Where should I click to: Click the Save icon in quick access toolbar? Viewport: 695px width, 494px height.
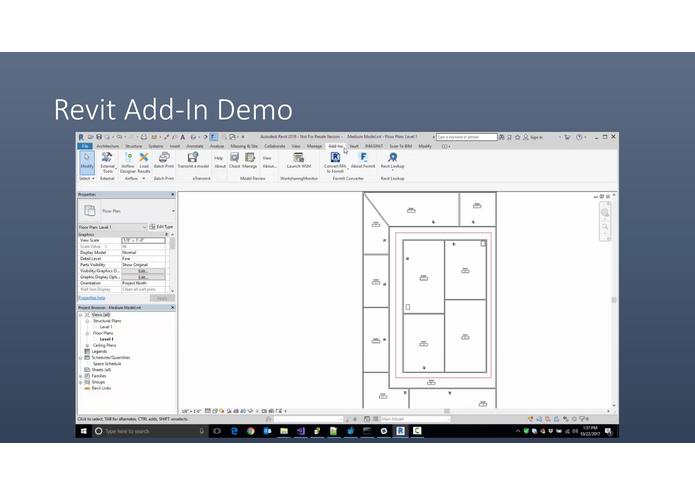99,137
